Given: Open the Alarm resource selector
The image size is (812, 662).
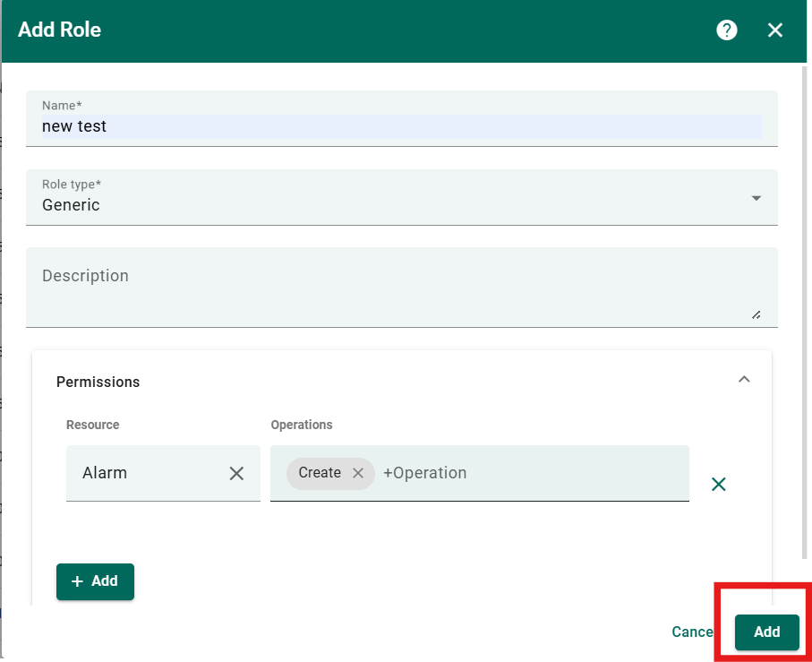Looking at the screenshot, I should click(163, 473).
